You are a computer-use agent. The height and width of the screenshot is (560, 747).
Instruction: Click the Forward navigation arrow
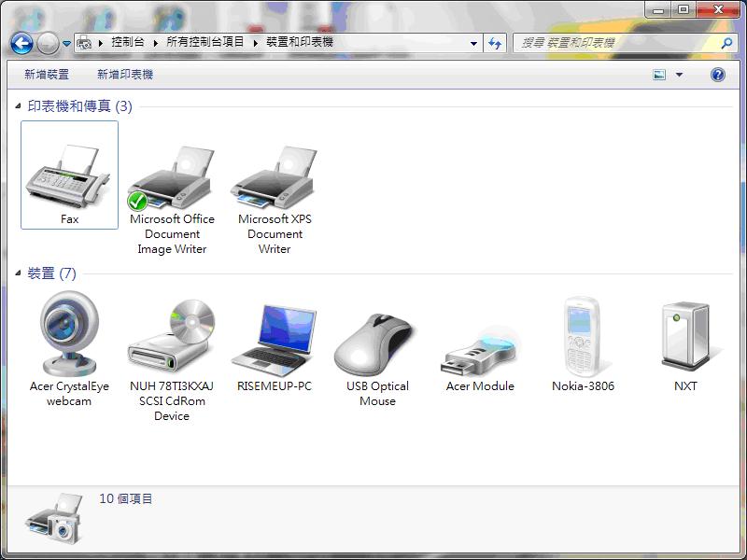pyautogui.click(x=48, y=44)
